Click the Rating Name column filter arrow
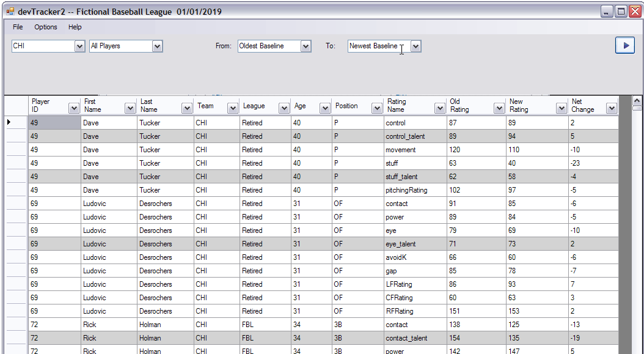 pos(439,108)
